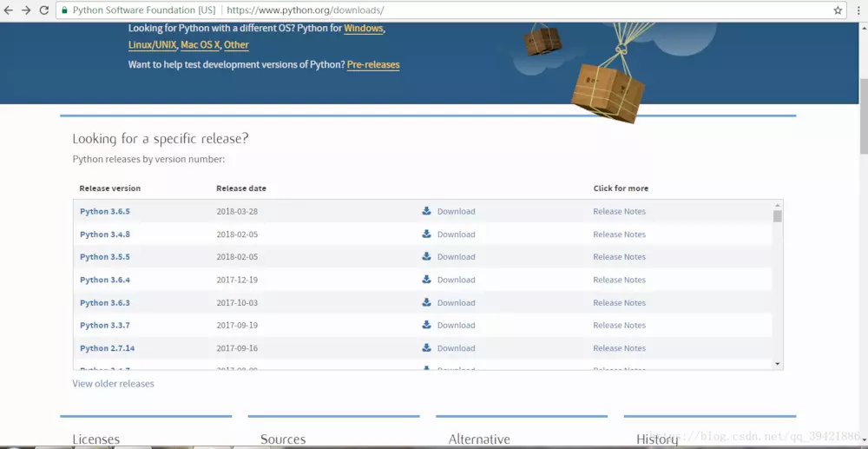868x449 pixels.
Task: Click the Download text for Python 3.6.4
Action: coord(457,280)
